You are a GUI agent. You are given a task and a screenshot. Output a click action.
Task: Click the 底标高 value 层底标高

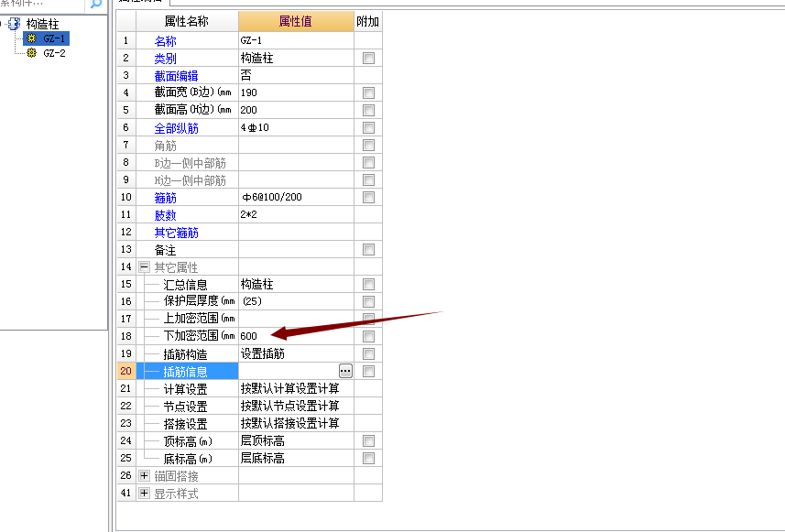[296, 458]
